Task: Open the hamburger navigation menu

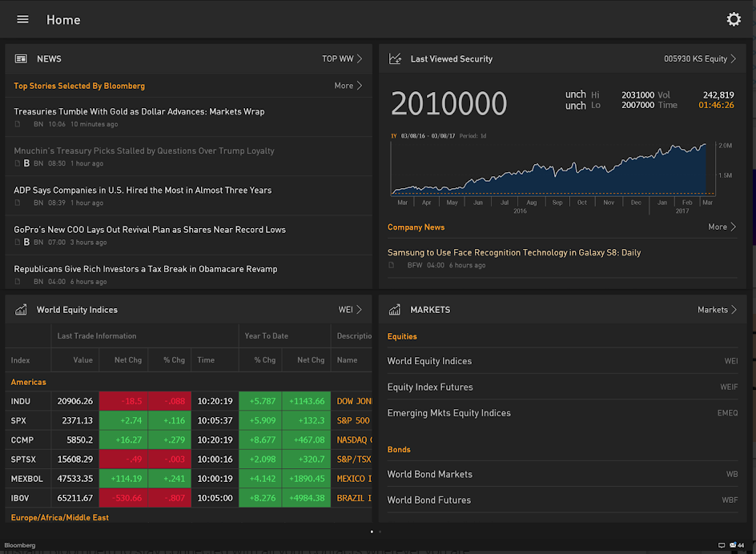Action: [x=22, y=19]
